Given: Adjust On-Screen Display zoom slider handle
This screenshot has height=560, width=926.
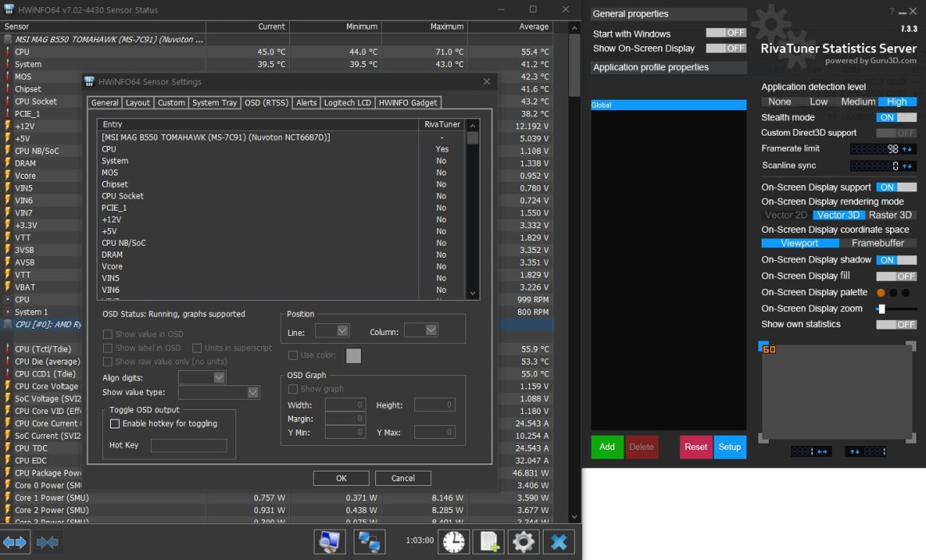Looking at the screenshot, I should pos(882,309).
